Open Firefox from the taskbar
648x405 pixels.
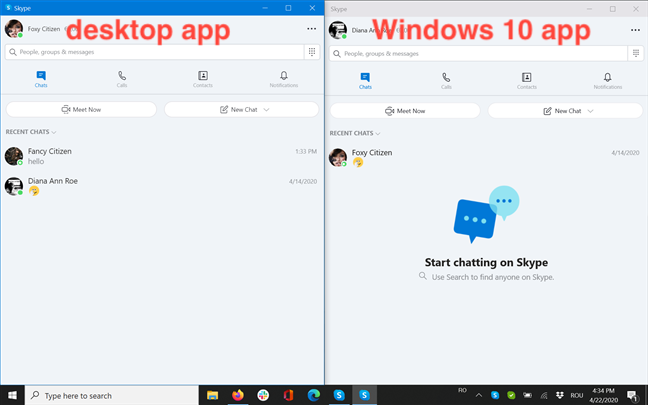coord(238,395)
